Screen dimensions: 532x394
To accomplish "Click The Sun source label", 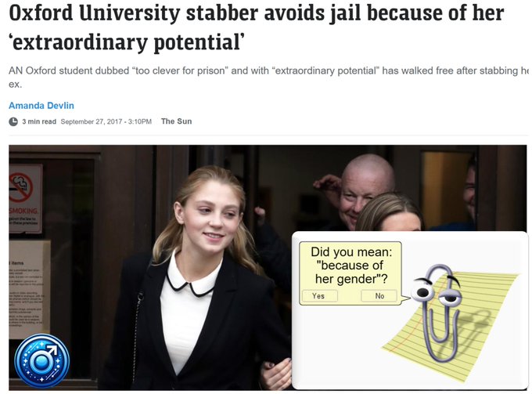I will click(177, 121).
